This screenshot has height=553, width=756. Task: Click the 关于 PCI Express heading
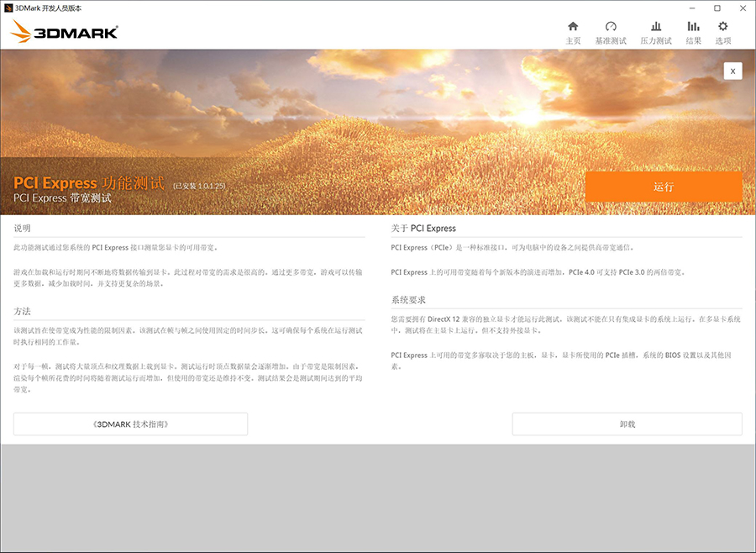(x=423, y=228)
